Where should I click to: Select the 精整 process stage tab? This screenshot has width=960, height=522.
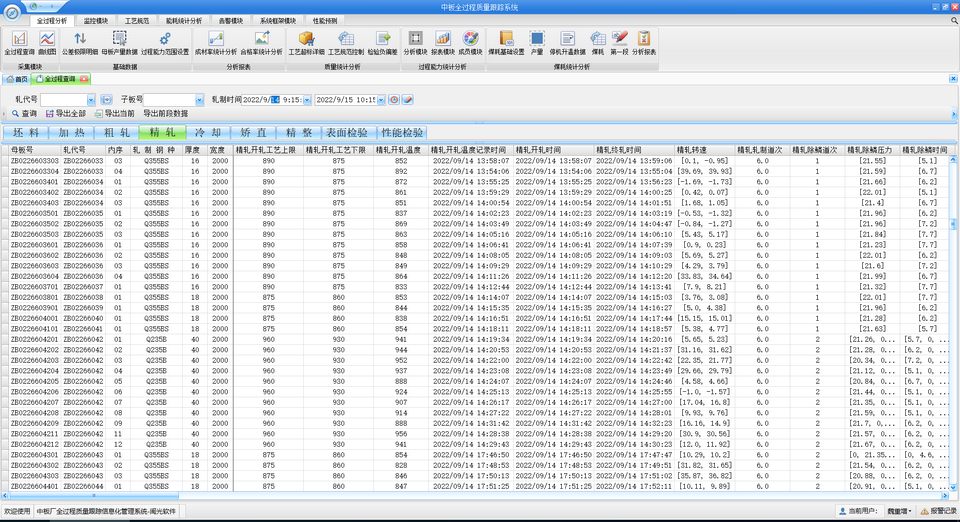point(299,132)
